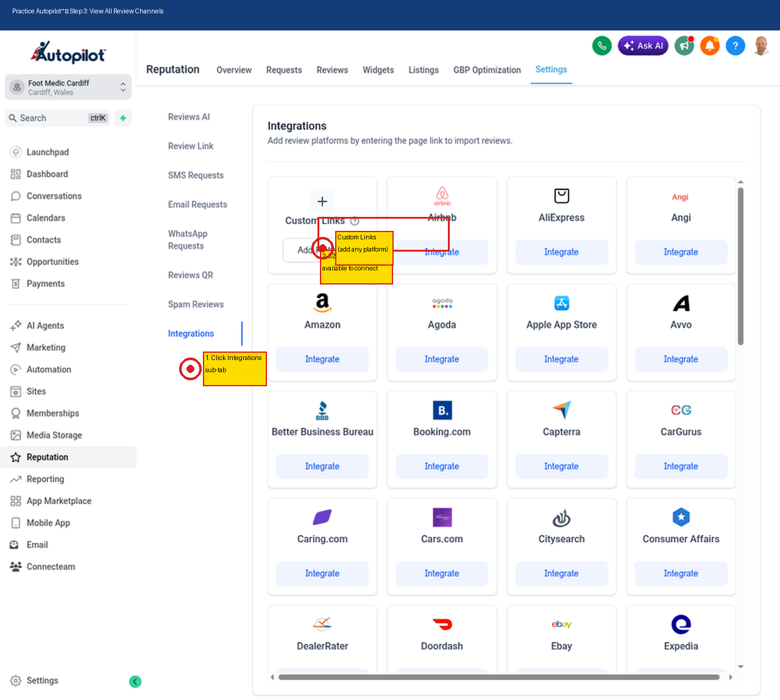This screenshot has width=780, height=700.
Task: Click the Settings gear icon at bottom
Action: click(x=16, y=681)
